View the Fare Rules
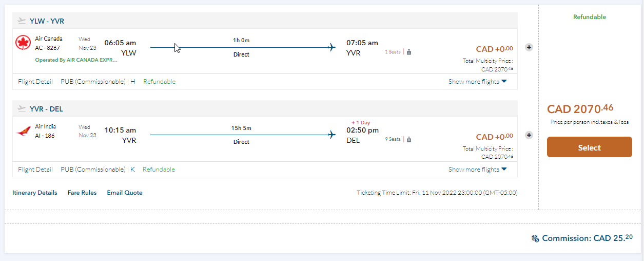Viewport: 644px width, 261px height. (x=82, y=193)
